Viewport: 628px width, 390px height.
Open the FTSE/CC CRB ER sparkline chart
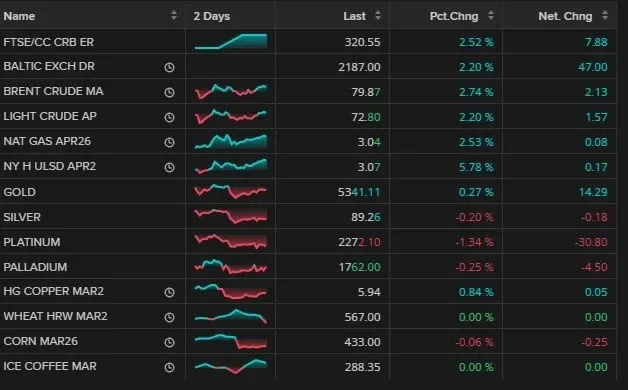(x=231, y=42)
